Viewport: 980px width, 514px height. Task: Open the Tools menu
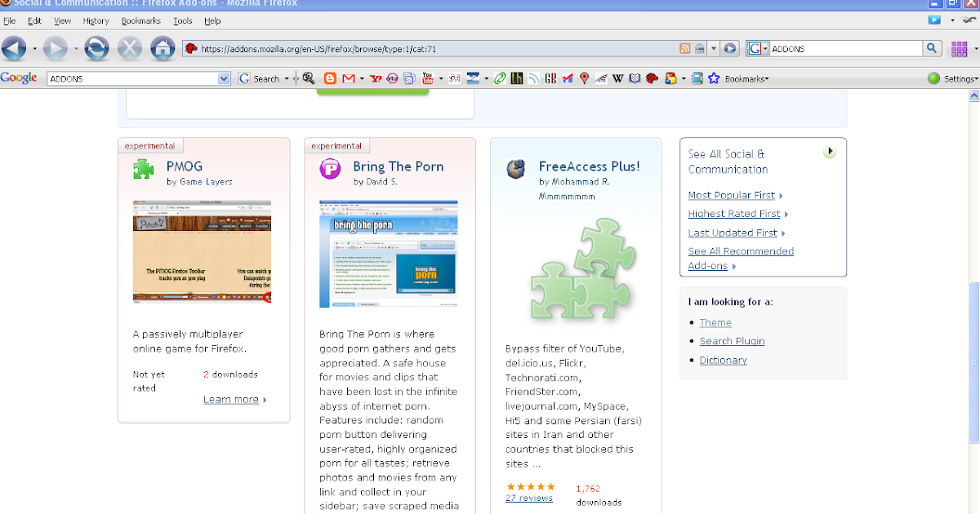point(183,20)
